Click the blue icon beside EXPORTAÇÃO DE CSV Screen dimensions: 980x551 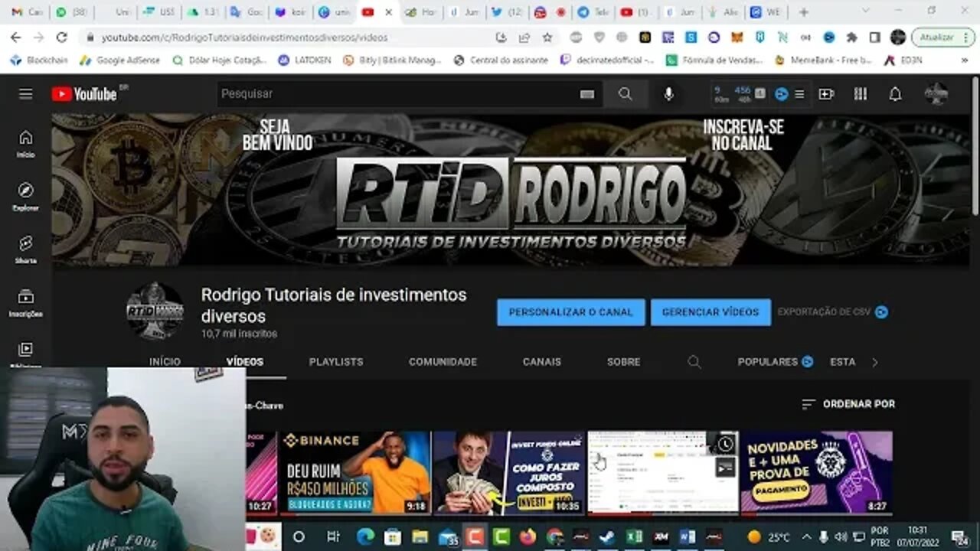pos(881,312)
